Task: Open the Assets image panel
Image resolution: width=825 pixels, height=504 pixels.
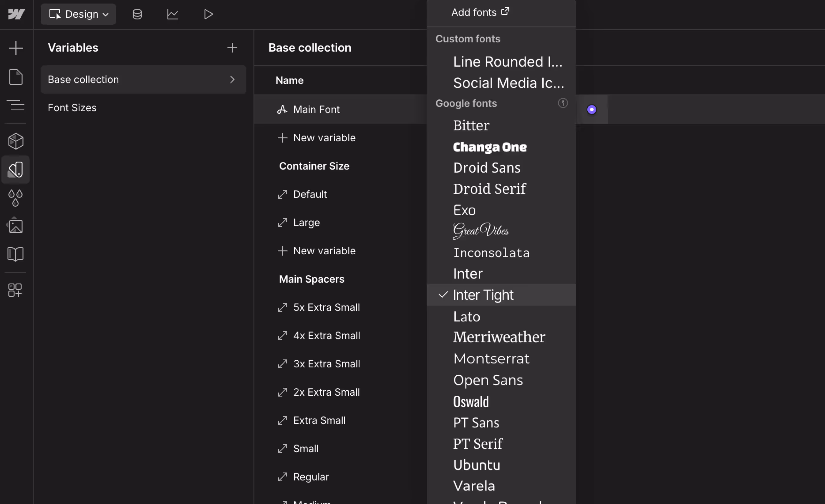Action: 15,226
